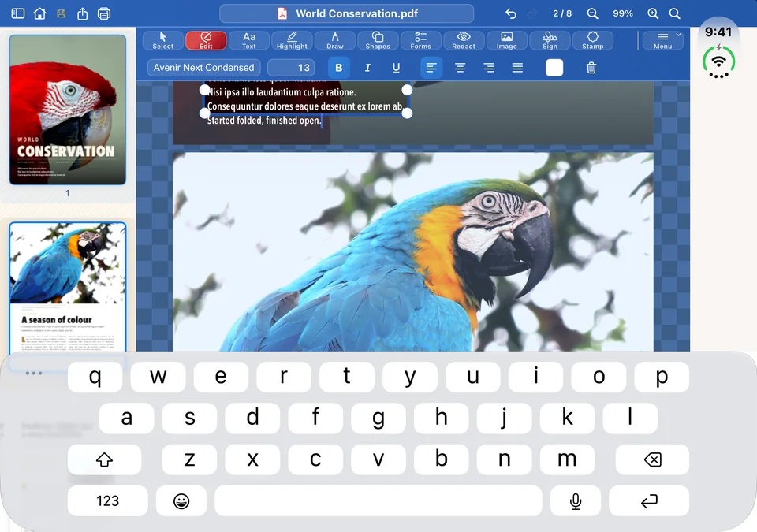Switch to the 123 numbers keyboard

108,500
